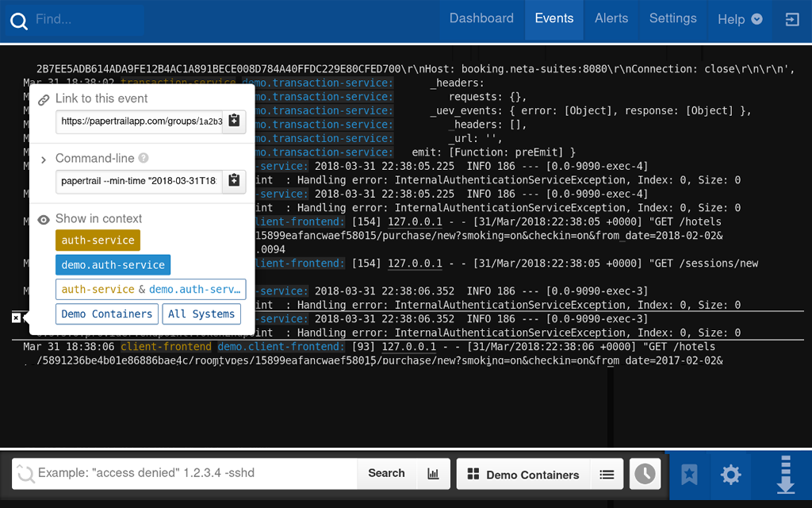Viewport: 812px width, 508px height.
Task: Open the log velocity chart icon
Action: 433,473
